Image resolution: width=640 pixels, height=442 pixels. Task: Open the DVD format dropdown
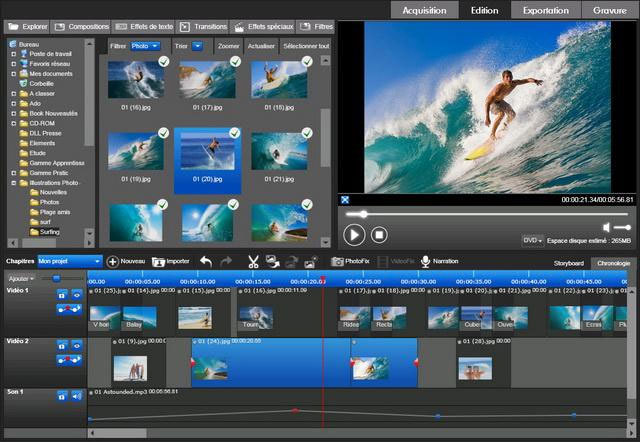click(x=532, y=240)
